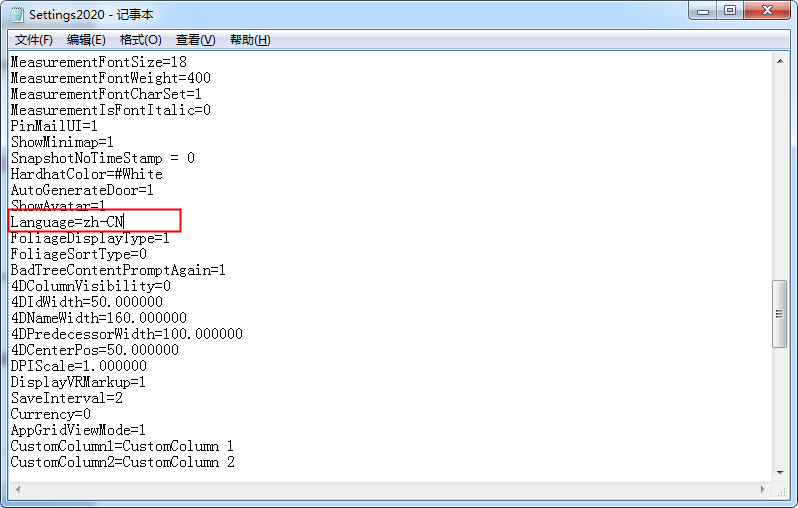Screen dimensions: 798x508
Task: Click the vertical scrollbar down arrow
Action: click(x=781, y=471)
